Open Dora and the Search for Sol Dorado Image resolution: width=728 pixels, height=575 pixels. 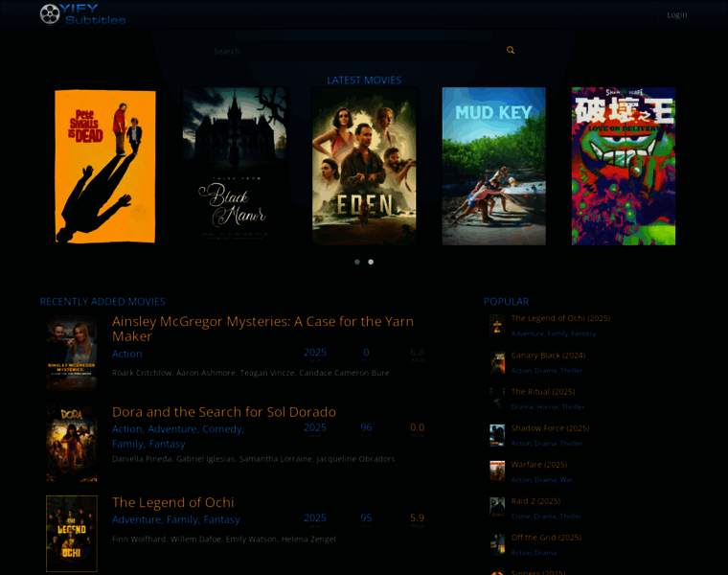click(x=224, y=412)
